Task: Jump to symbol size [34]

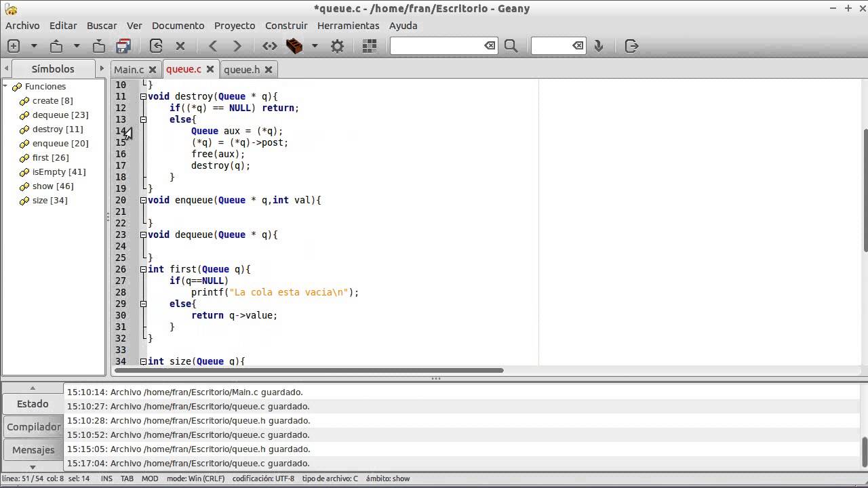Action: [x=50, y=200]
